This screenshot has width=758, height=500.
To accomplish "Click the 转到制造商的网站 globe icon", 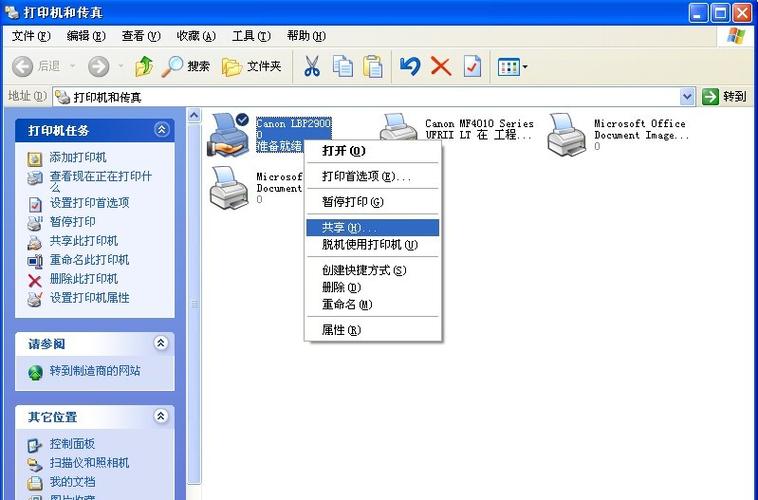I will point(35,372).
